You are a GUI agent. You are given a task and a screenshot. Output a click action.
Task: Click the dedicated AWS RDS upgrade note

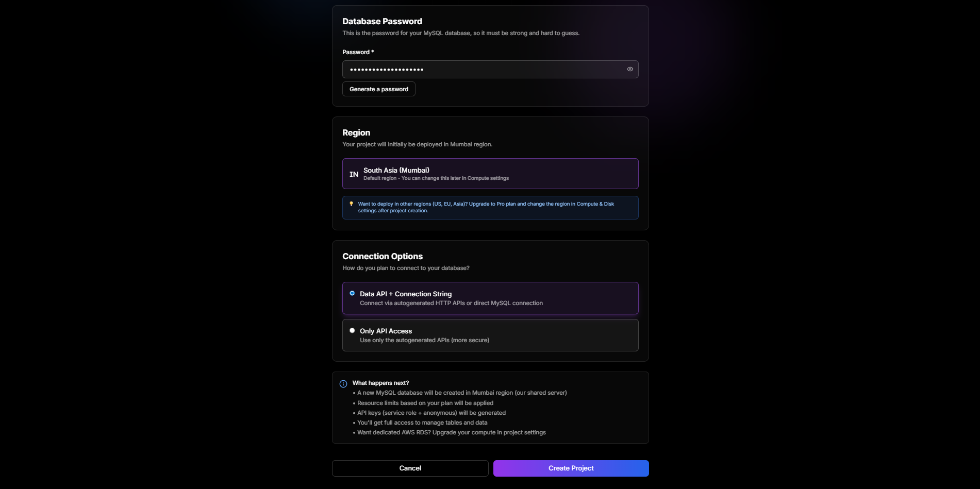(x=451, y=432)
